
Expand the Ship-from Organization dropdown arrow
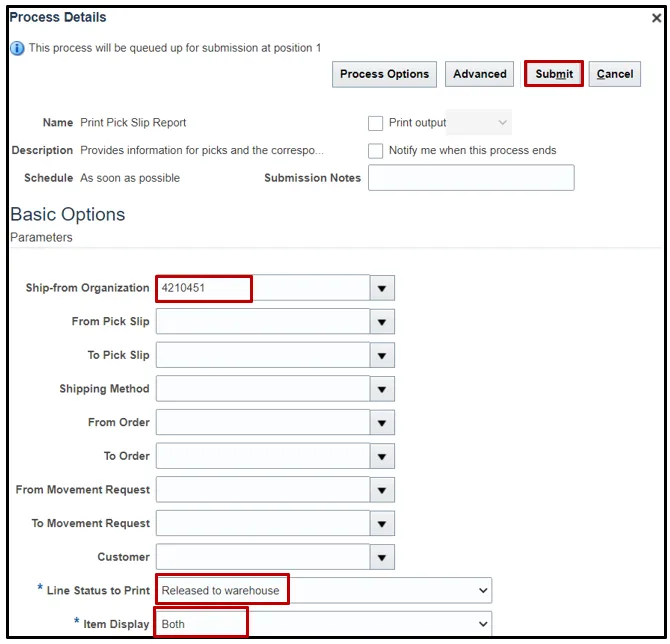pyautogui.click(x=382, y=288)
